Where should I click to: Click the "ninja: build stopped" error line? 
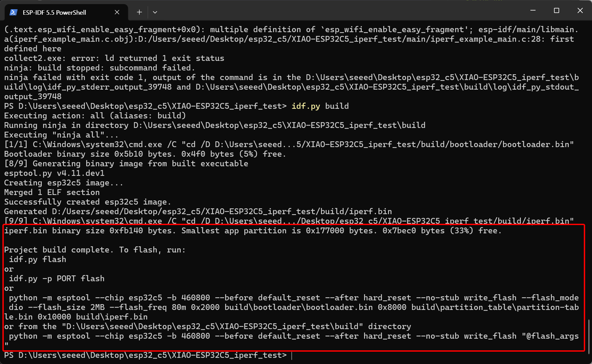point(99,68)
